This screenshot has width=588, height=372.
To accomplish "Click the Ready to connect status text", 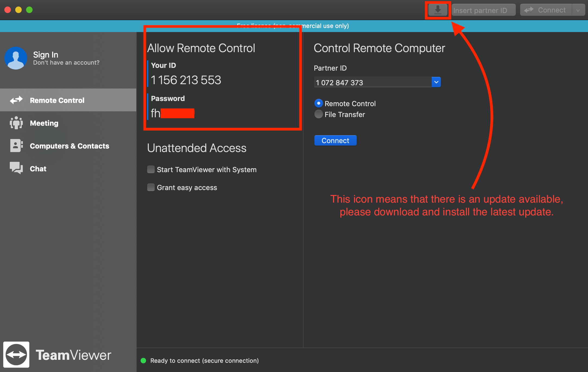I will (204, 361).
